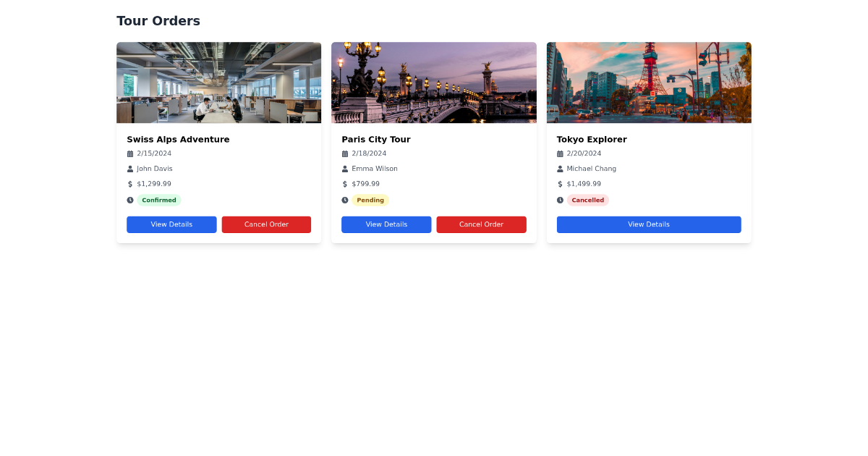This screenshot has width=868, height=456.
Task: Click the calendar icon showing 2/20/2024
Action: pyautogui.click(x=560, y=153)
